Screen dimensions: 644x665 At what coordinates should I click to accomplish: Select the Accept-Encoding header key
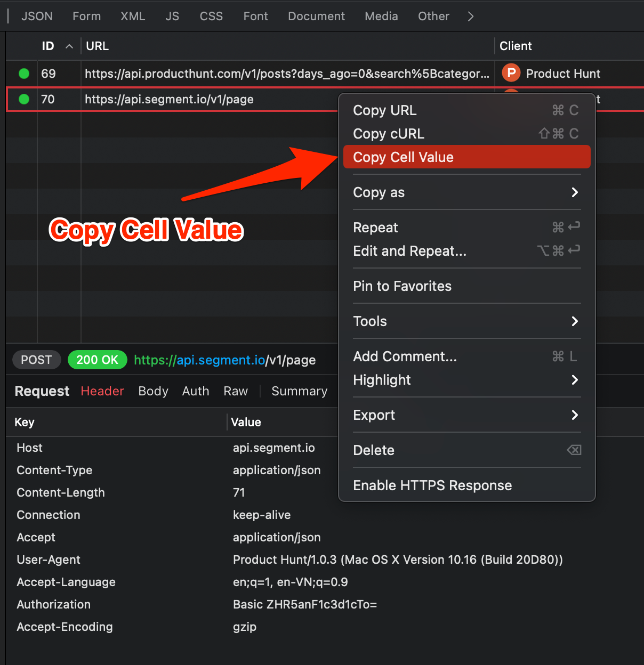(x=65, y=627)
